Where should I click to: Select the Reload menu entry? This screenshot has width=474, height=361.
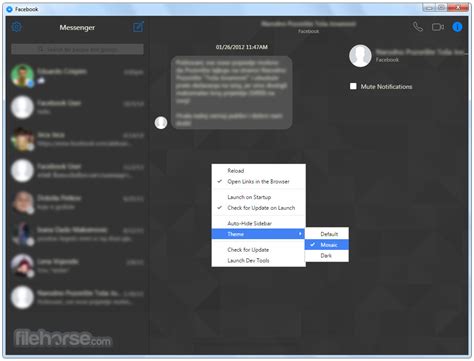[x=258, y=171]
